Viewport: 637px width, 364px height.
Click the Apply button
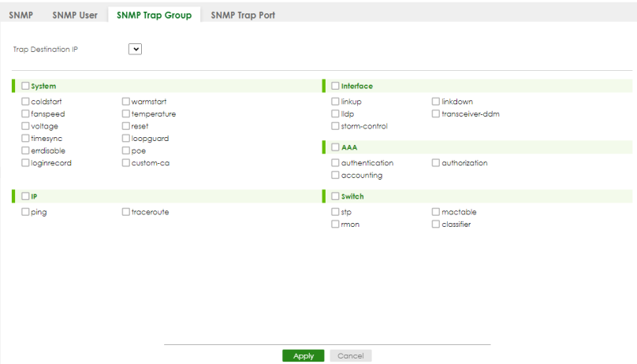click(303, 356)
